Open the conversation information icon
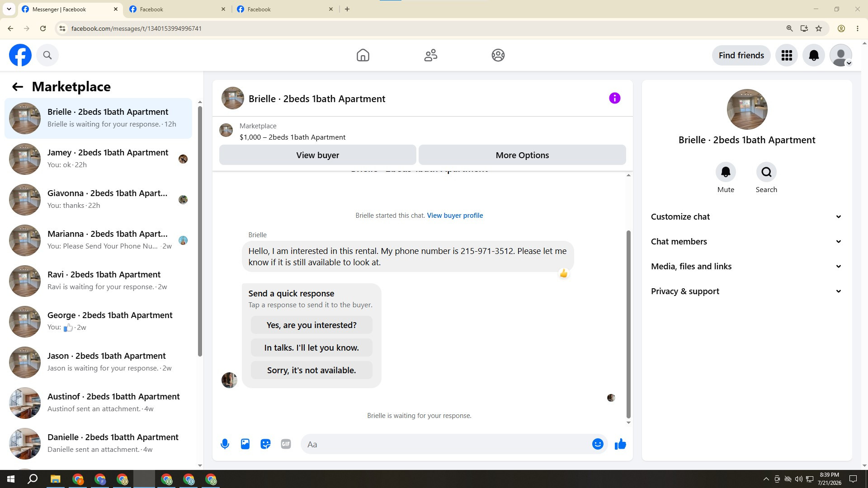The image size is (868, 488). coord(614,98)
